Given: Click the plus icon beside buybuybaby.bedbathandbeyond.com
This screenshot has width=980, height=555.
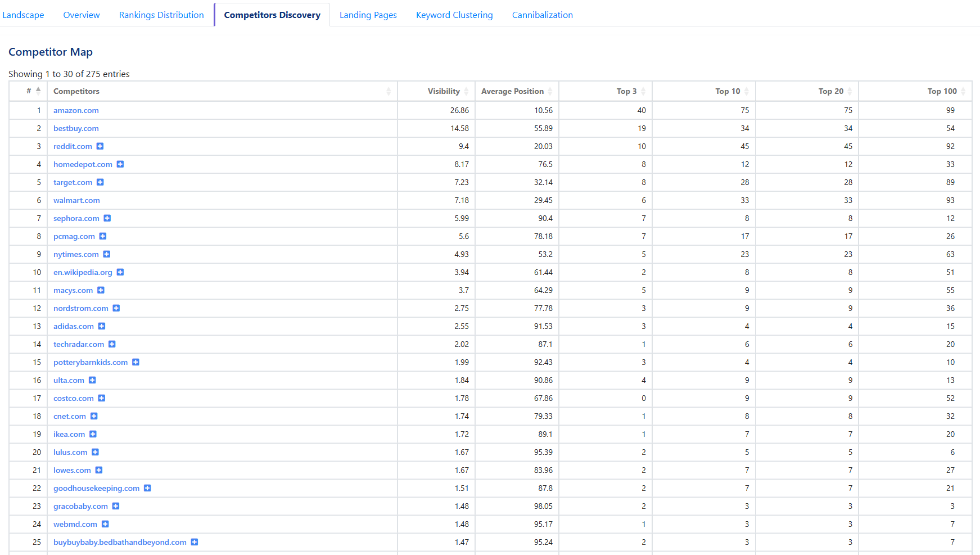Looking at the screenshot, I should point(195,542).
